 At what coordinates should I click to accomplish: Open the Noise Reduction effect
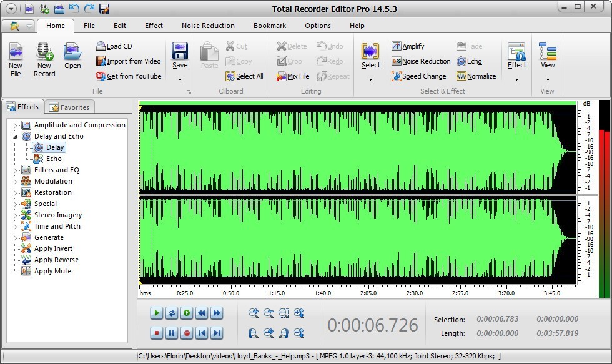click(x=422, y=61)
